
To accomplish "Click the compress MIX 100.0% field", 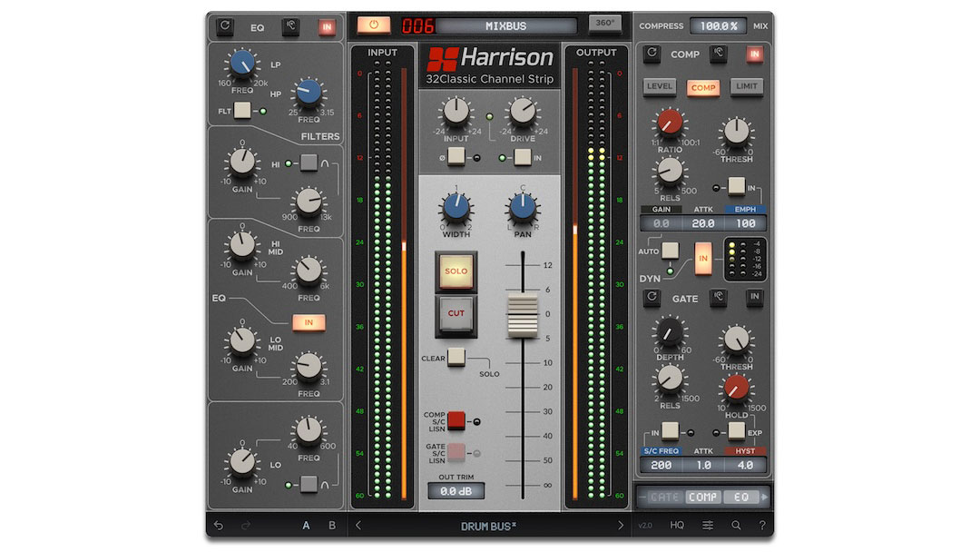I will [x=718, y=26].
